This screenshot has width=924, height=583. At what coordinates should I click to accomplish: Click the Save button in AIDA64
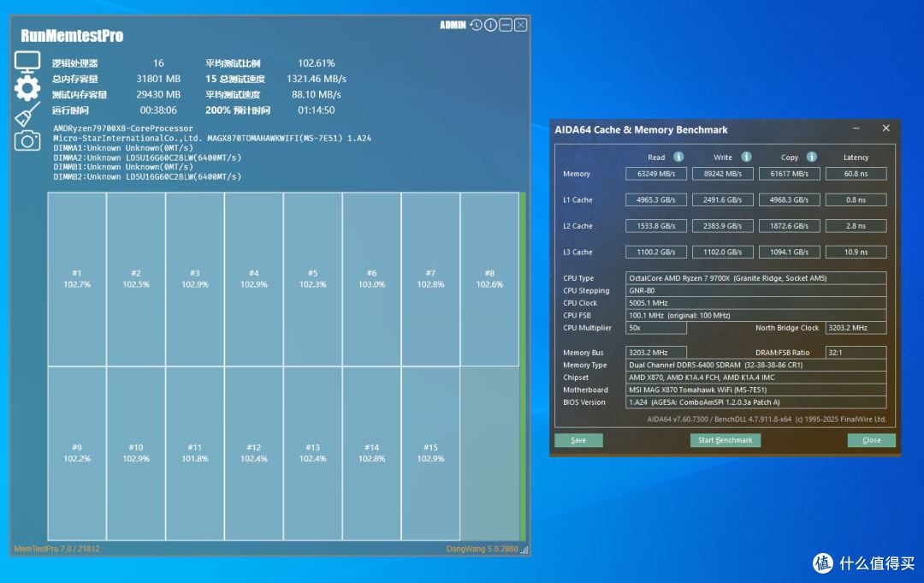(x=578, y=440)
